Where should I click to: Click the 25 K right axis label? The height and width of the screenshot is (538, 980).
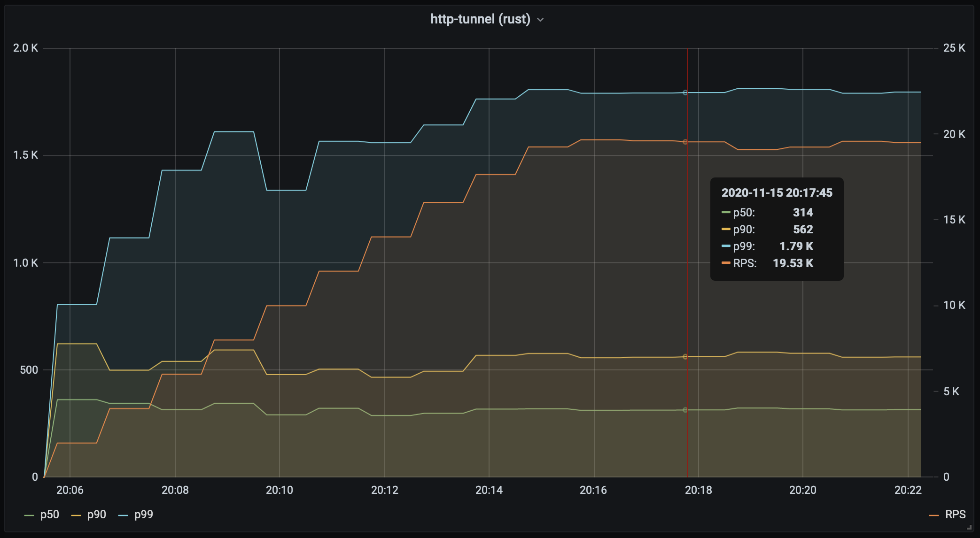[x=954, y=48]
